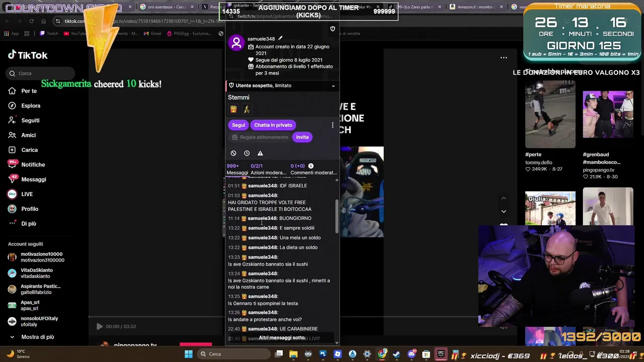Click 'Altri messaggi sotto.' banner

pos(282,338)
